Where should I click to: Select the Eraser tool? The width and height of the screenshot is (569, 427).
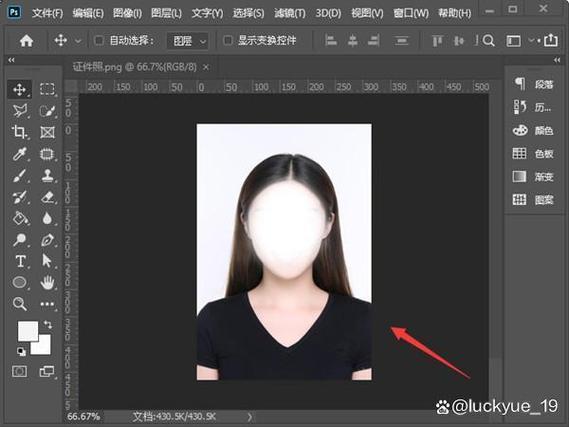pos(48,197)
